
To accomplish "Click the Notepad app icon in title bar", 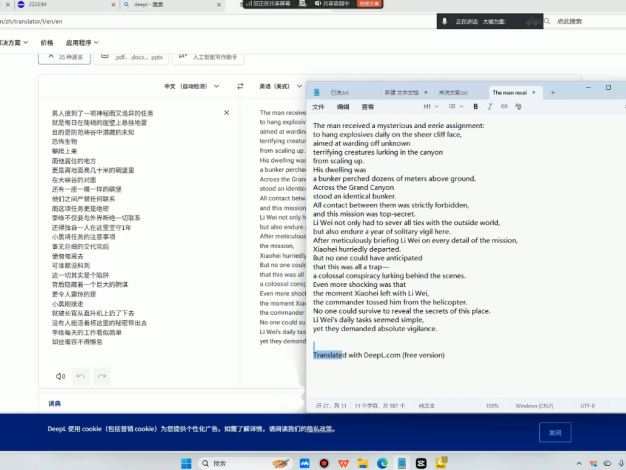I will tap(317, 93).
